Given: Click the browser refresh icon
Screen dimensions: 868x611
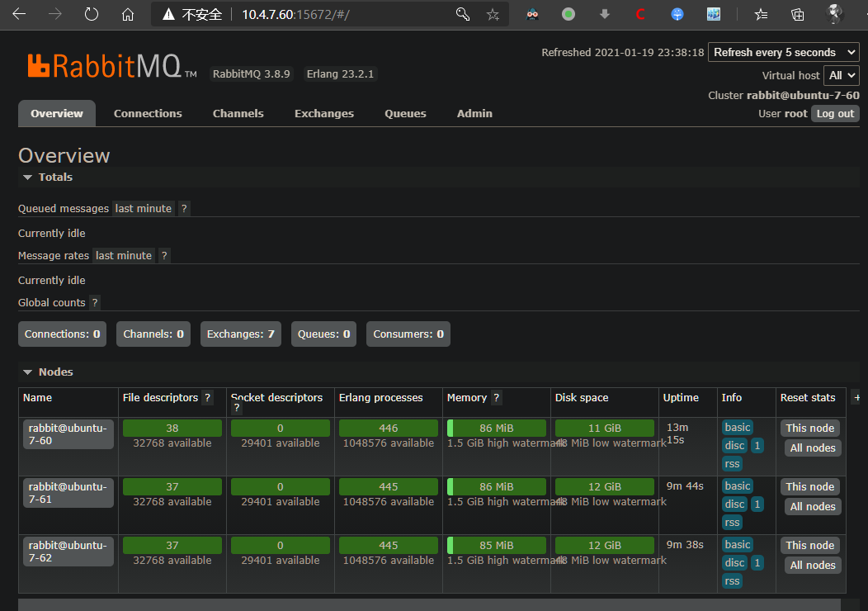Looking at the screenshot, I should tap(92, 14).
